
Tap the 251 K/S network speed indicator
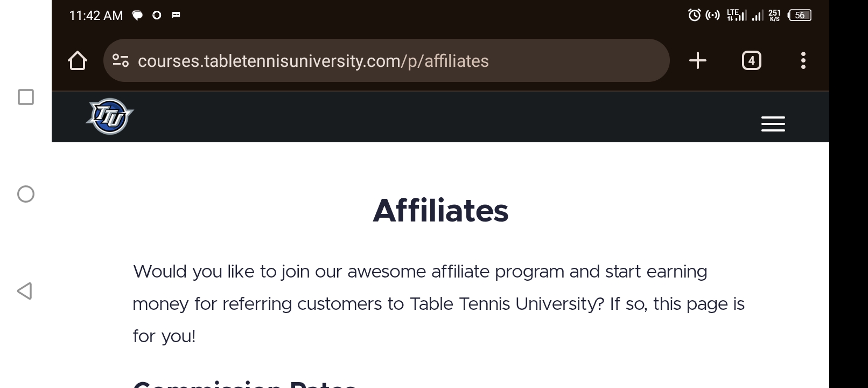tap(774, 15)
